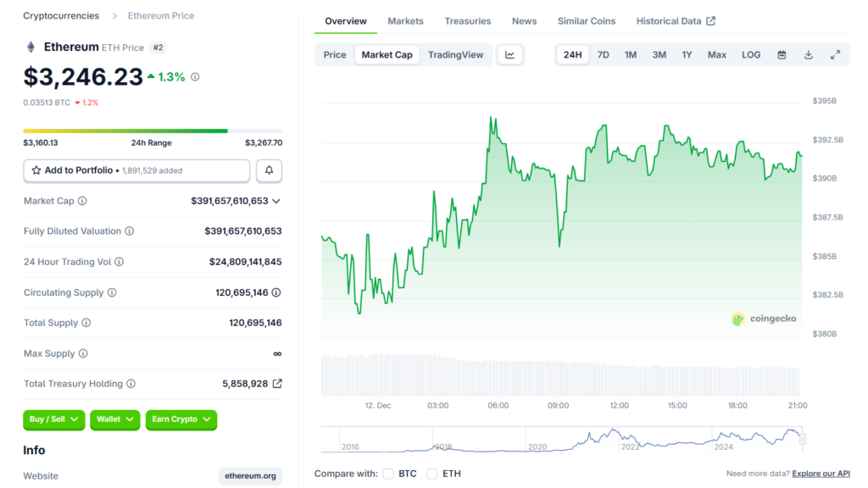The image size is (868, 488).
Task: Open the Historical Data tab
Action: tap(675, 21)
